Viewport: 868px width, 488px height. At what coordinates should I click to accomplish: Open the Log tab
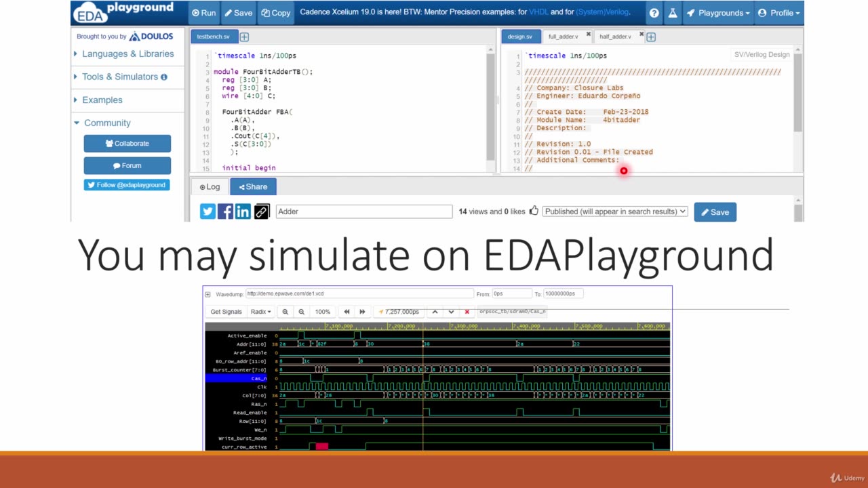210,187
